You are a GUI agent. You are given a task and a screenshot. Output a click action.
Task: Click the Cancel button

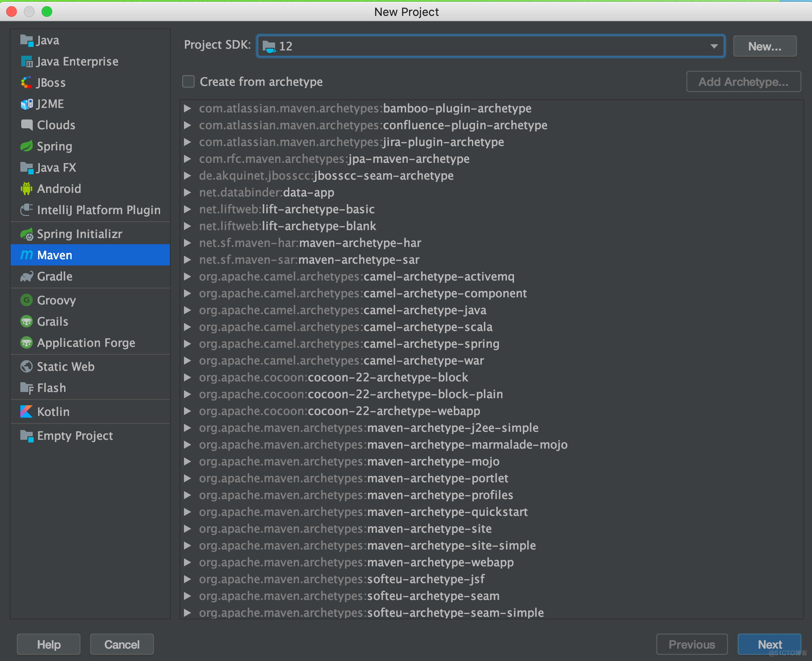click(122, 644)
